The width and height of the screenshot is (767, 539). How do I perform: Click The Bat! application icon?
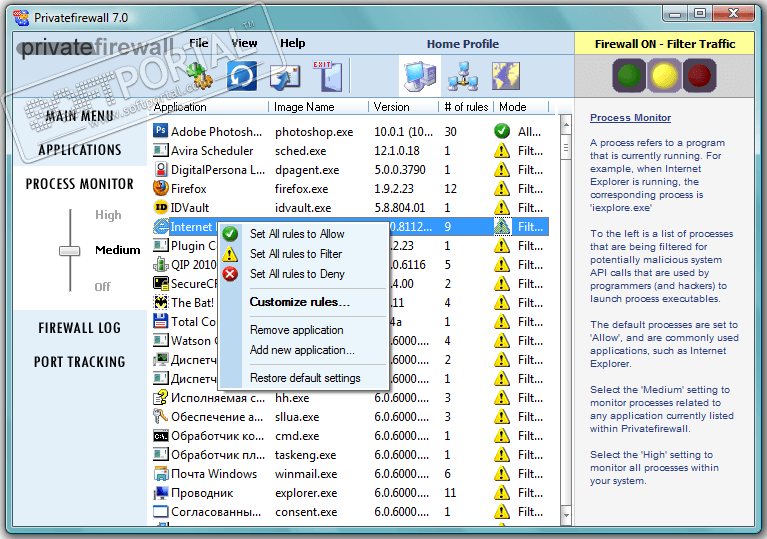(x=160, y=302)
